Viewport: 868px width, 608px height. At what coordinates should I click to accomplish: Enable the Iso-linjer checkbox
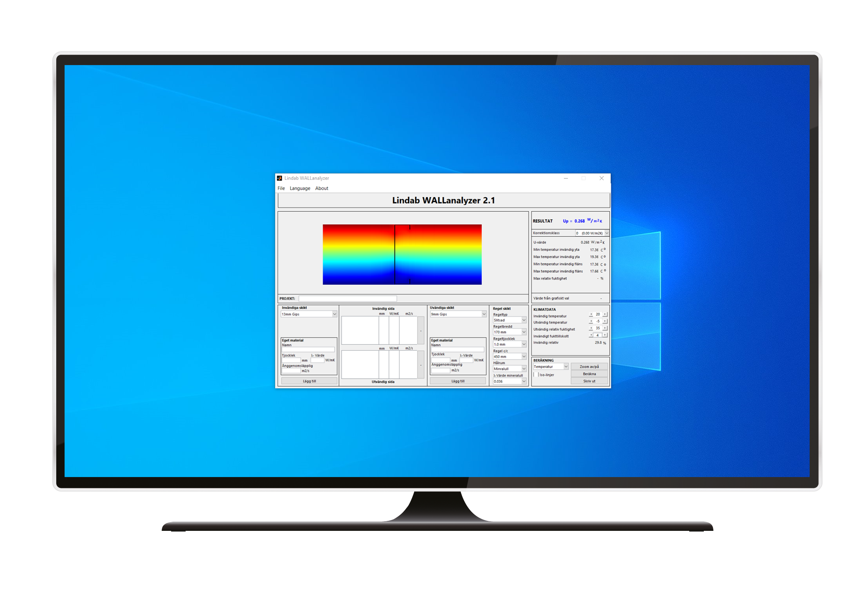point(536,374)
